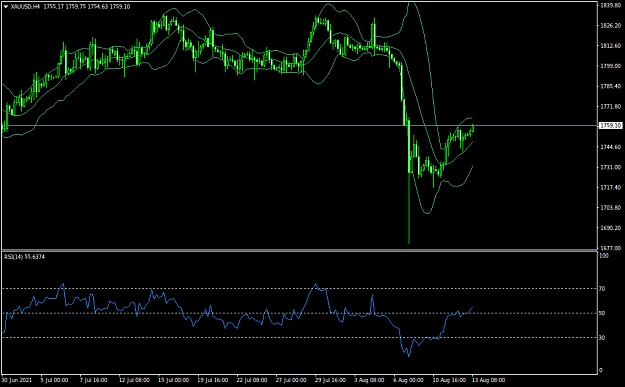Click the 1785.40 price scale value

pyautogui.click(x=611, y=86)
